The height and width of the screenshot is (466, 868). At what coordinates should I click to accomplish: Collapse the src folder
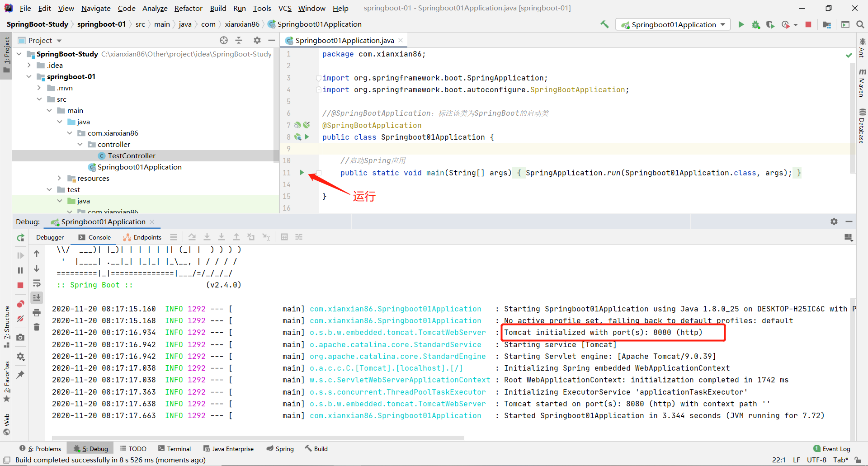[x=39, y=99]
